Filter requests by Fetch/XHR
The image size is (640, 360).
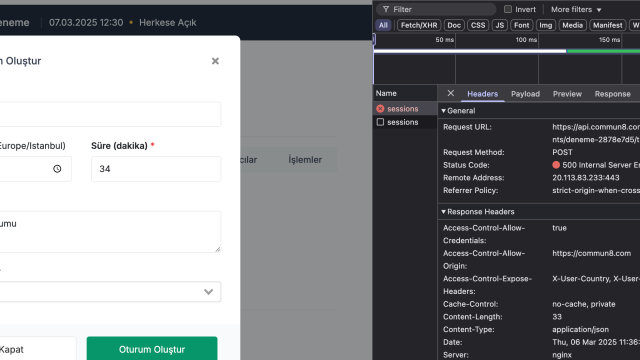419,25
